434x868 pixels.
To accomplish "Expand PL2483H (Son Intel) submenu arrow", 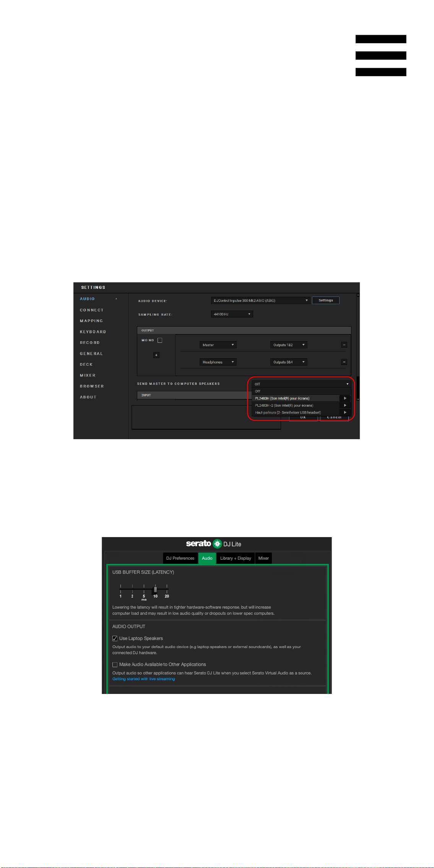I will pos(345,398).
